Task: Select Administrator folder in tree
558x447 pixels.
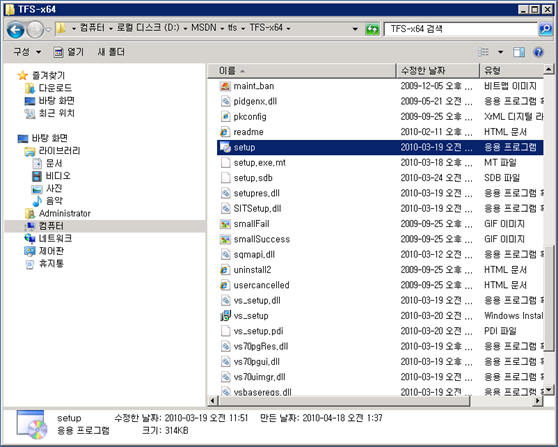Action: [x=64, y=213]
